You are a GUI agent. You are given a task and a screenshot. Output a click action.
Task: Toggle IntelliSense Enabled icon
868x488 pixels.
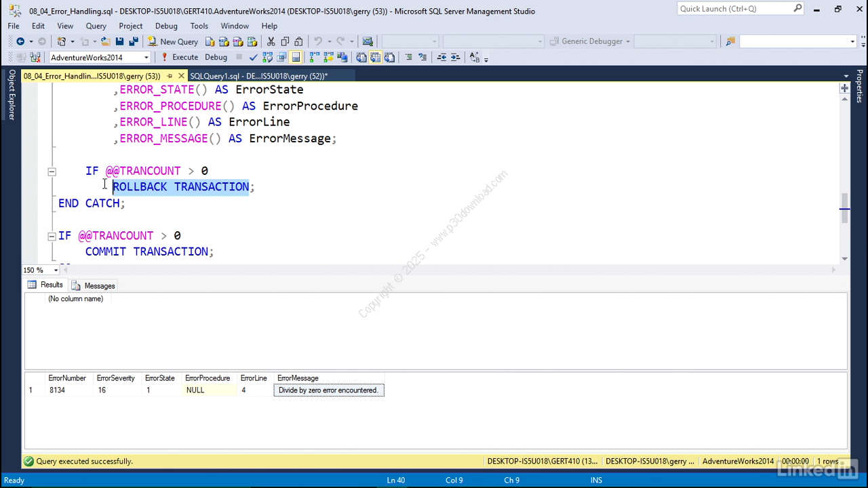(x=296, y=57)
